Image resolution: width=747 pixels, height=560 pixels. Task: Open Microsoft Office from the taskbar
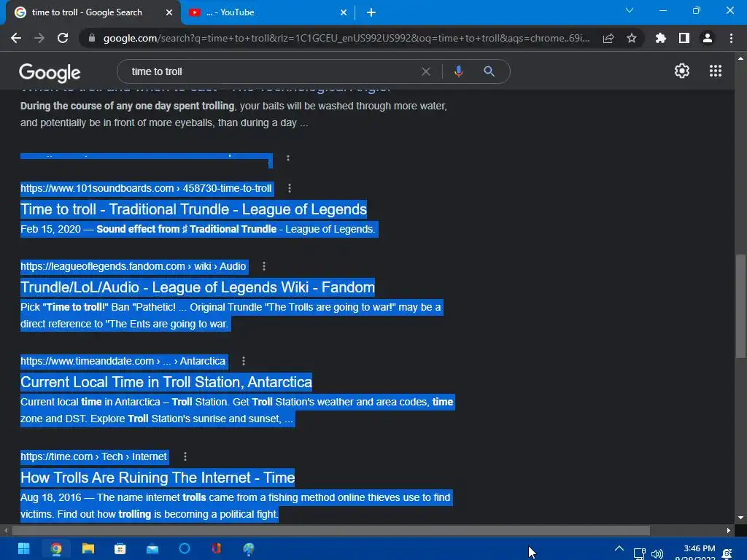click(216, 549)
